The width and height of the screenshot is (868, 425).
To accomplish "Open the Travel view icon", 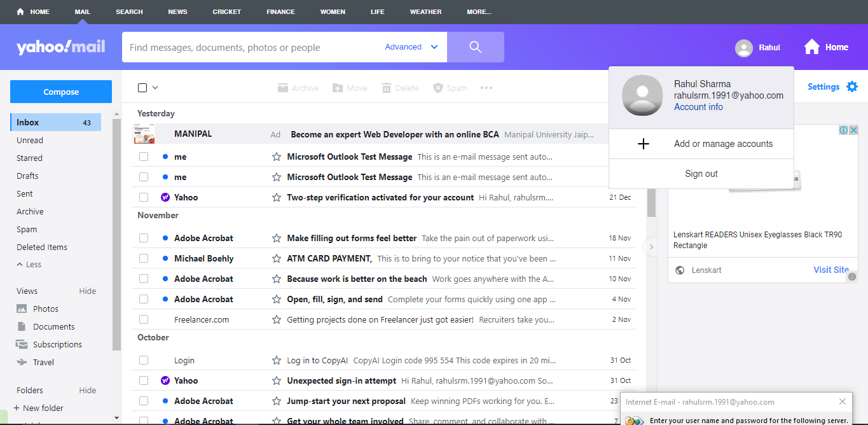I will 22,362.
